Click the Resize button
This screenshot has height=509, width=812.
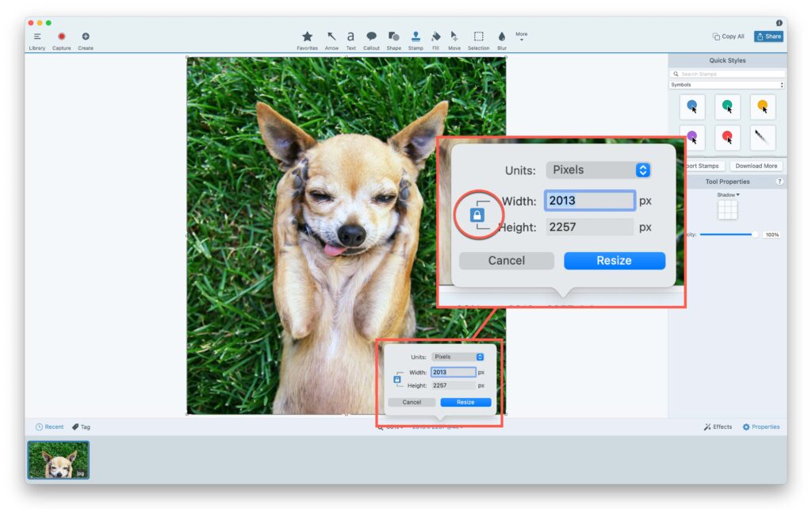coord(614,260)
